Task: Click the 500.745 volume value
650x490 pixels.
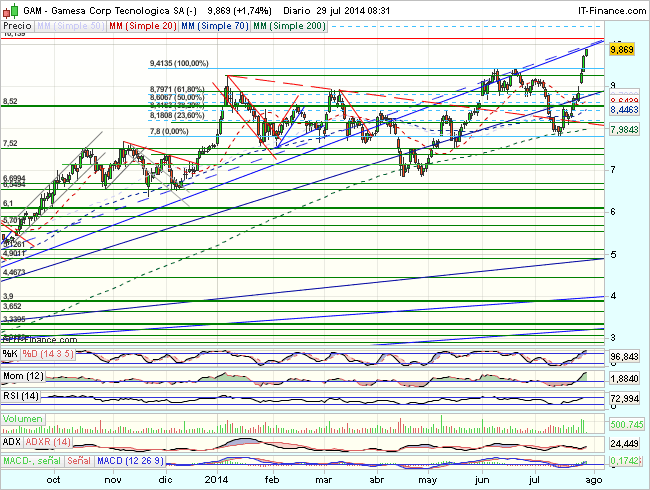Action: (x=626, y=425)
